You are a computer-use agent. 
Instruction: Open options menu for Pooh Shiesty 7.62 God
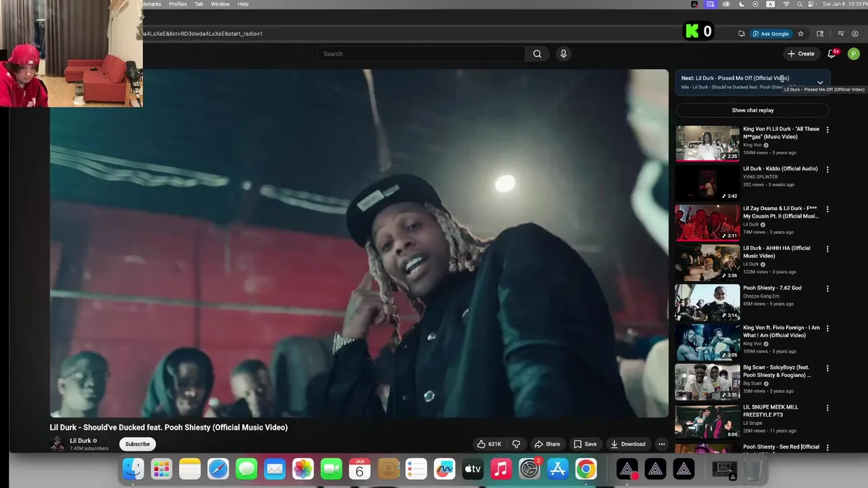pos(827,289)
